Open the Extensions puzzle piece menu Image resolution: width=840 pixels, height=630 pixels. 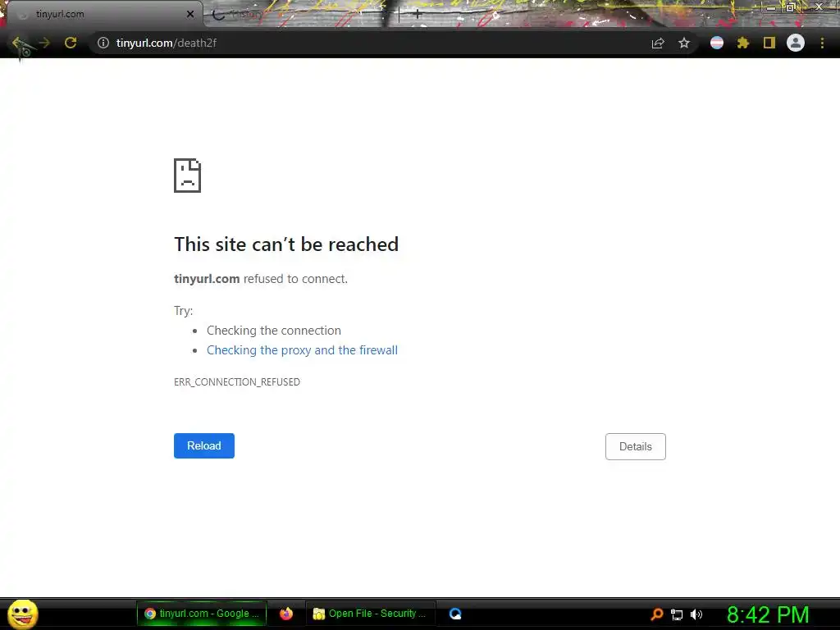tap(743, 43)
